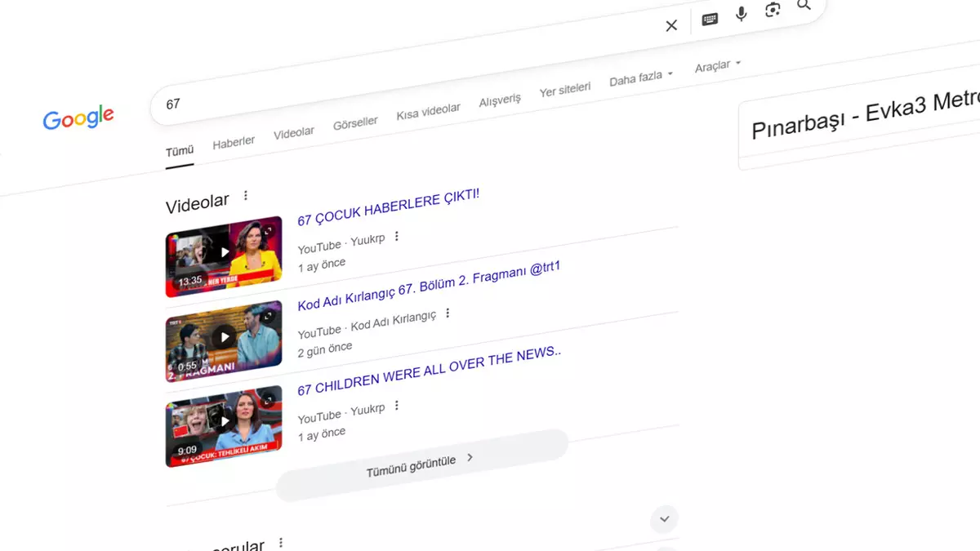Open the 67 ÇOCUK HABERLERE ÇIKTI link

coord(388,206)
